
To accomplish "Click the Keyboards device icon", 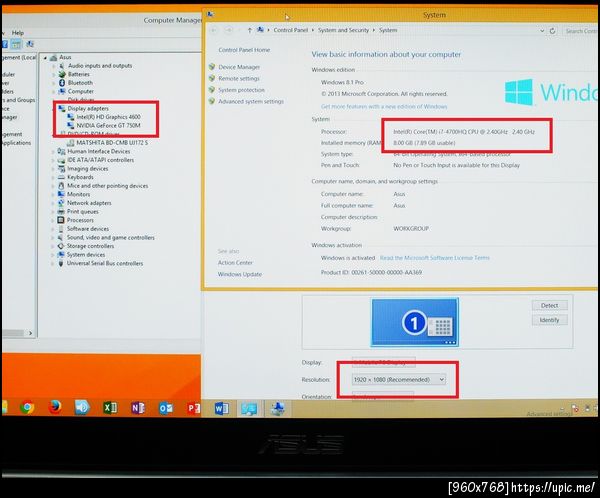I will point(61,177).
